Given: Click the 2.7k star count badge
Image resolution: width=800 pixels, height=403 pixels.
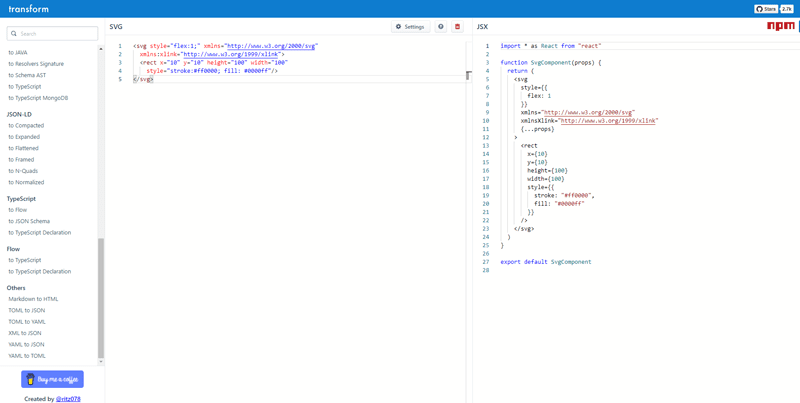Looking at the screenshot, I should (787, 9).
